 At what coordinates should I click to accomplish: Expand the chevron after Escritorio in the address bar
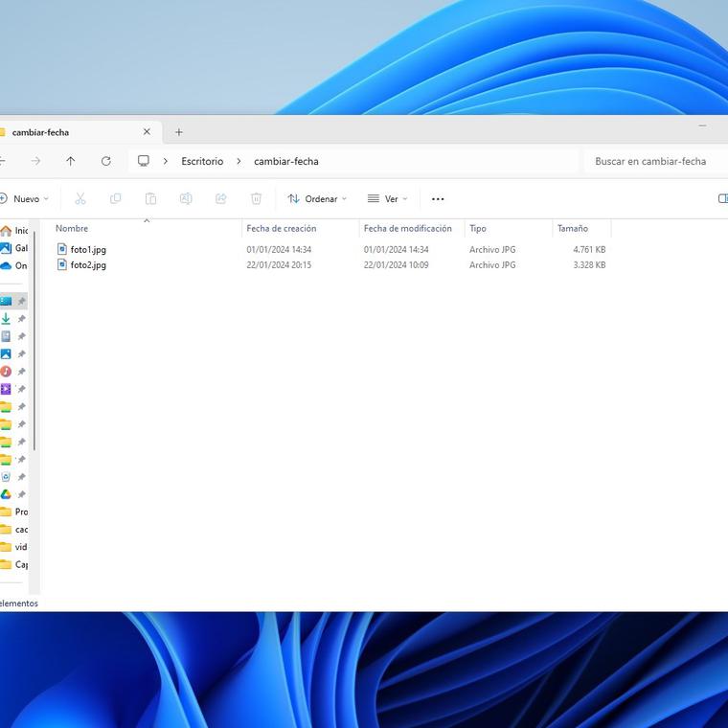pyautogui.click(x=239, y=161)
